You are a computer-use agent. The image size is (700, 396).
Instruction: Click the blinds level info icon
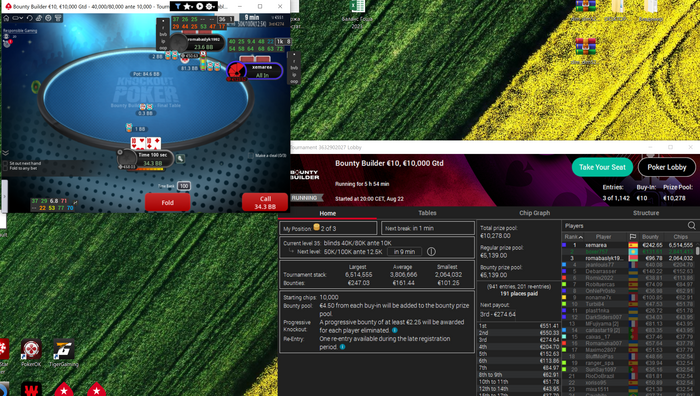point(431,251)
